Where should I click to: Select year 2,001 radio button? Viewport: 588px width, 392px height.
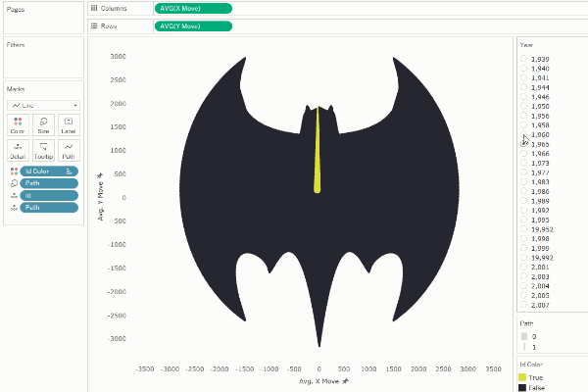pyautogui.click(x=524, y=268)
